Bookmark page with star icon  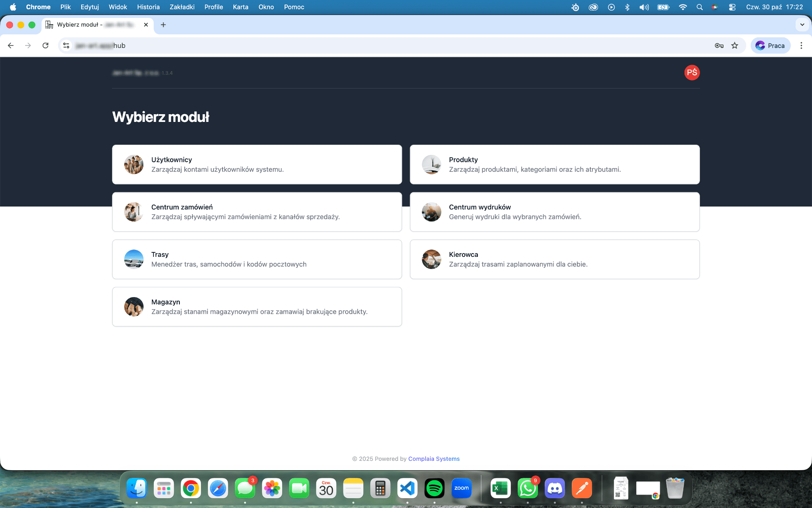(734, 46)
